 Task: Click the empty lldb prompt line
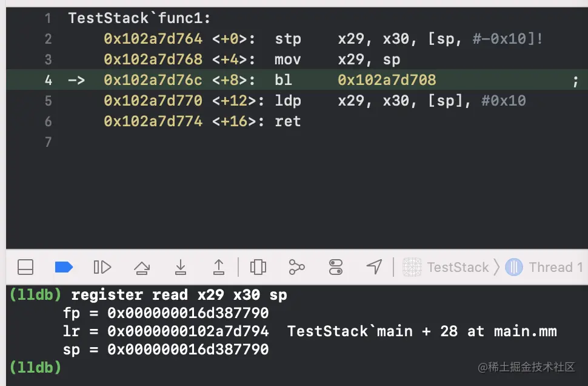(x=36, y=367)
